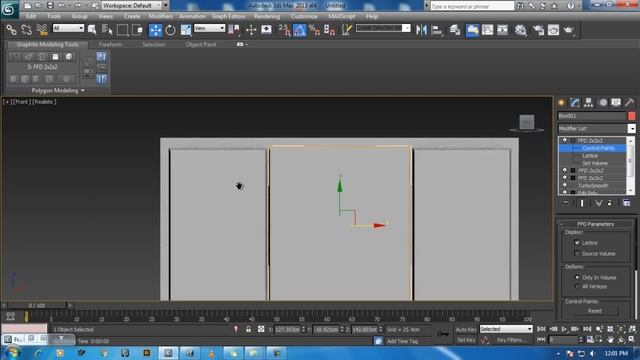Select the TurboSmooth modifier in stack
Image resolution: width=640 pixels, height=360 pixels.
[x=592, y=186]
